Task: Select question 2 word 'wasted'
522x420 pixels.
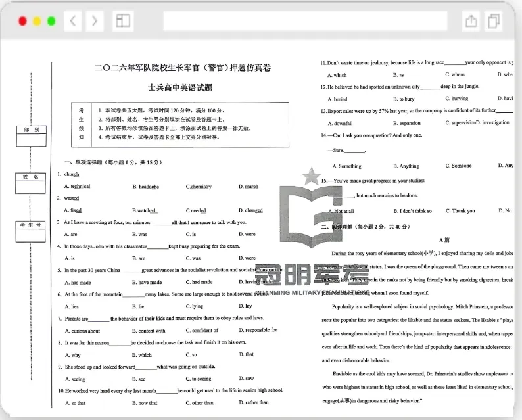Action: (x=72, y=198)
